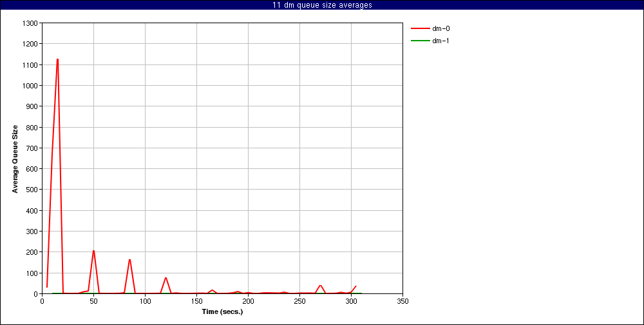Click the 900 y-axis tick label
The width and height of the screenshot is (644, 325).
[x=33, y=106]
